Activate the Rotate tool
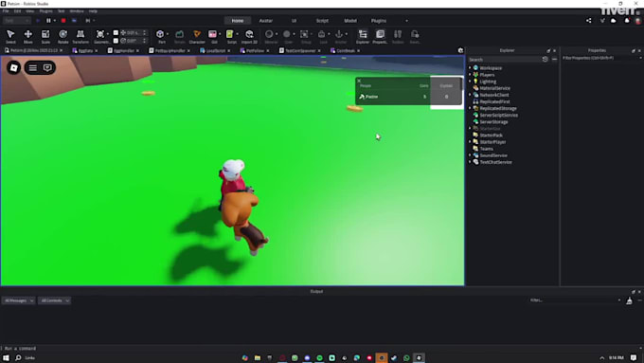 [x=63, y=36]
